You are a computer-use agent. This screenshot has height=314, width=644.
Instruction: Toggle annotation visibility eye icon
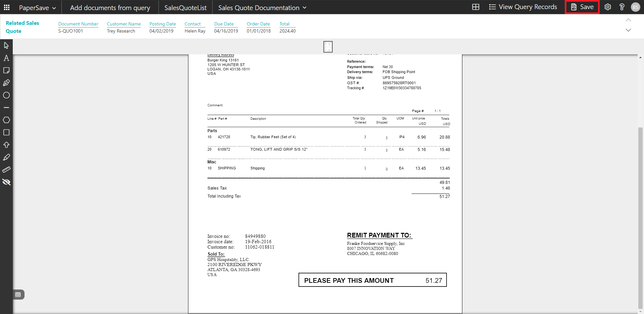[x=6, y=182]
